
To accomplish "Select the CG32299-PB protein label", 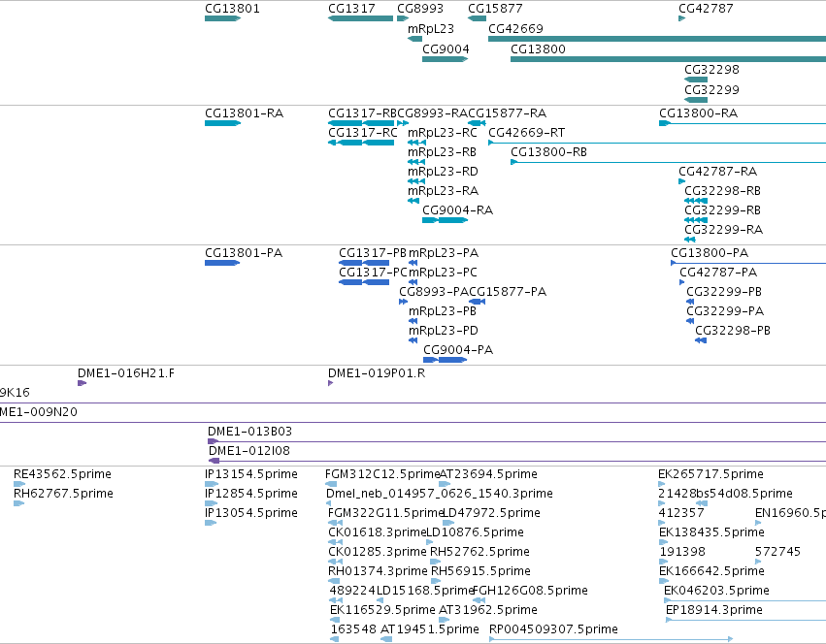I will pyautogui.click(x=724, y=292).
